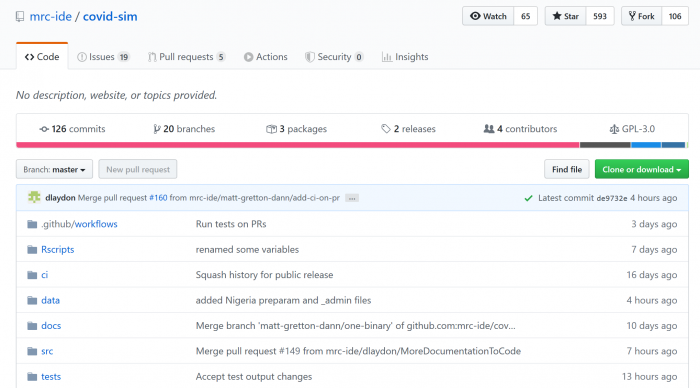The height and width of the screenshot is (388, 700).
Task: Expand the Clone or download dropdown
Action: pyautogui.click(x=642, y=169)
